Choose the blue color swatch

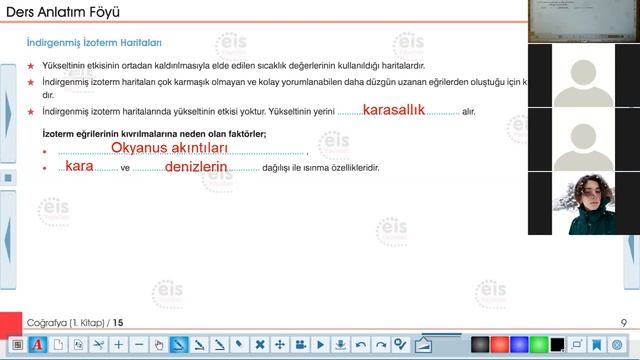519,345
